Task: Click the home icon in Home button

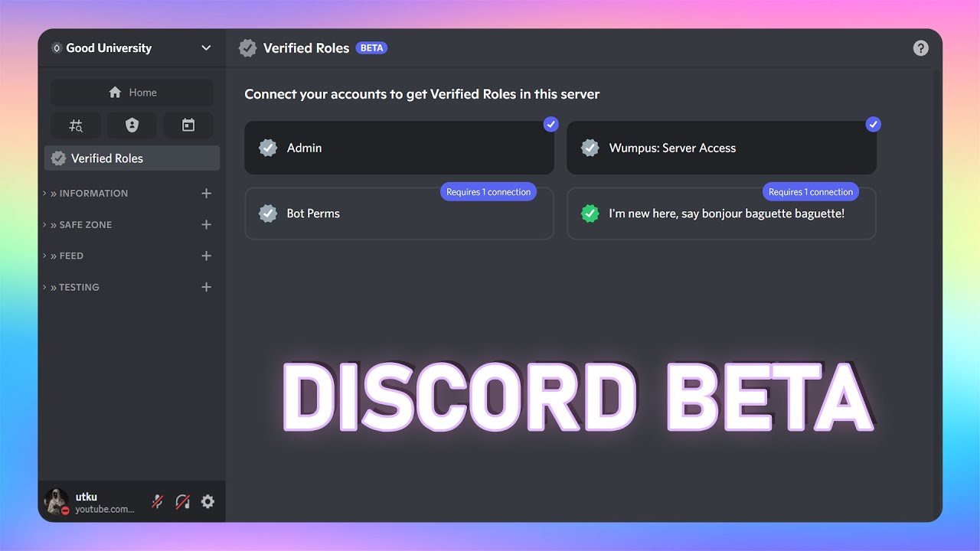Action: point(115,93)
